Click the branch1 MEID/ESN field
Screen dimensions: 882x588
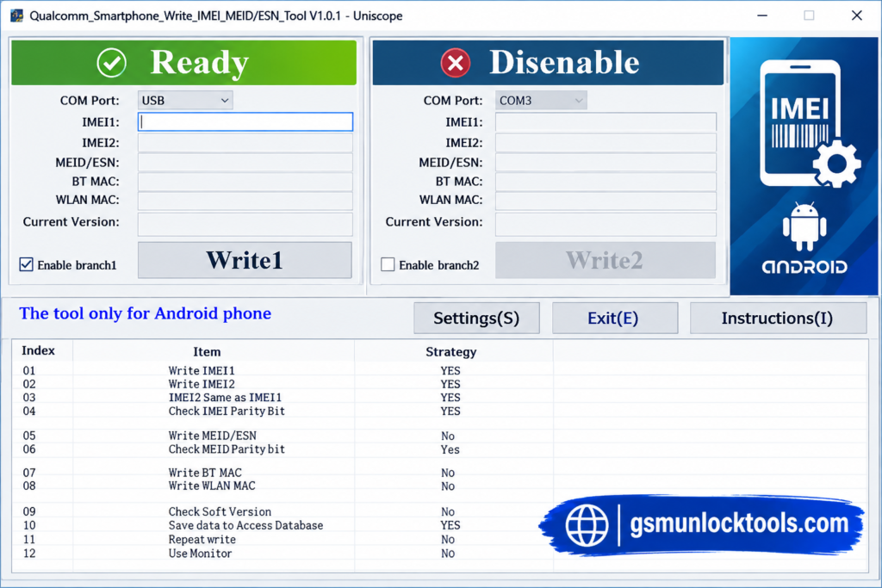(x=245, y=163)
